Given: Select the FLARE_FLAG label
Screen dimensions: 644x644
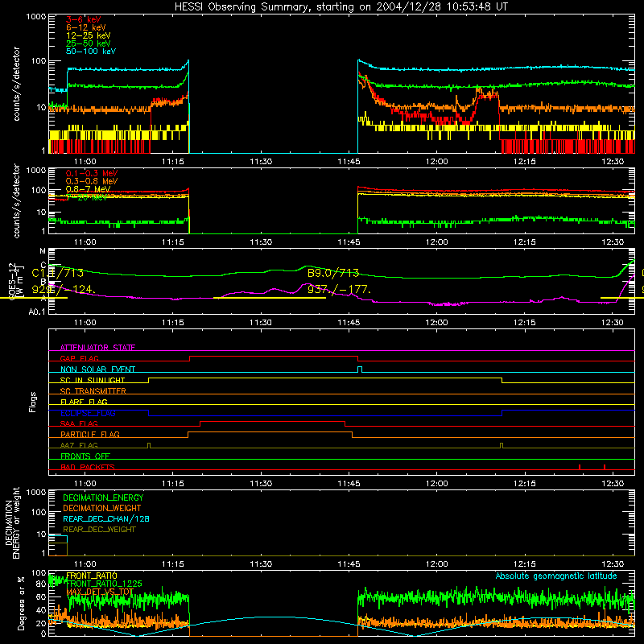Looking at the screenshot, I should pos(84,402).
